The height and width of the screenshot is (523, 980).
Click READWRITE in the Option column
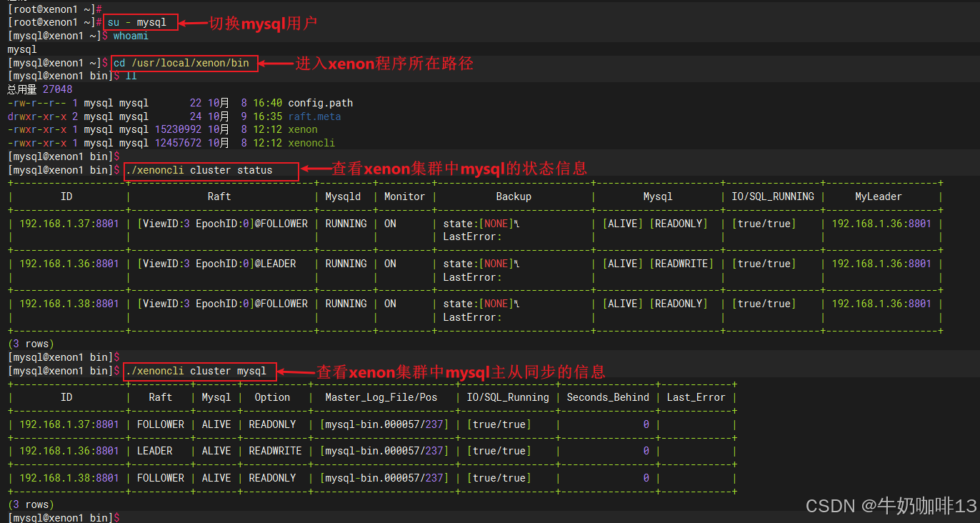[x=275, y=451]
